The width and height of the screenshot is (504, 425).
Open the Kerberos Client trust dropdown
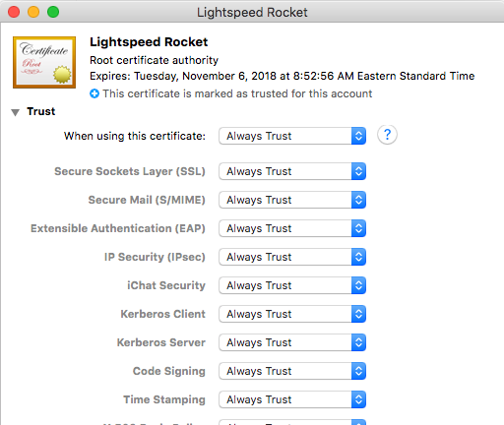(x=292, y=314)
